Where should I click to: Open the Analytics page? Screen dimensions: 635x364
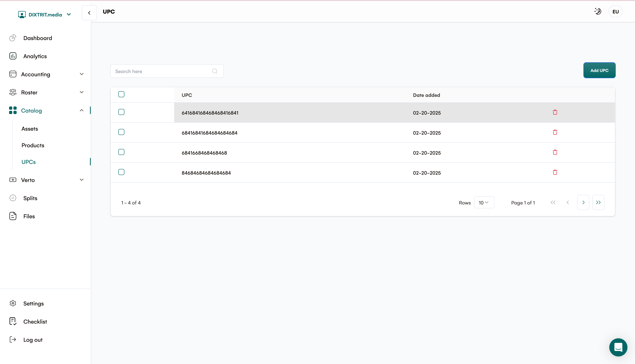click(x=35, y=56)
